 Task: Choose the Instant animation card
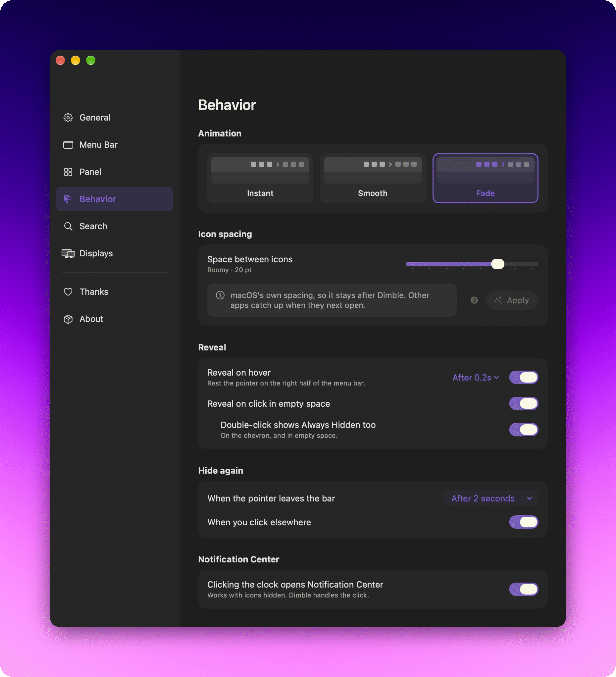click(260, 178)
